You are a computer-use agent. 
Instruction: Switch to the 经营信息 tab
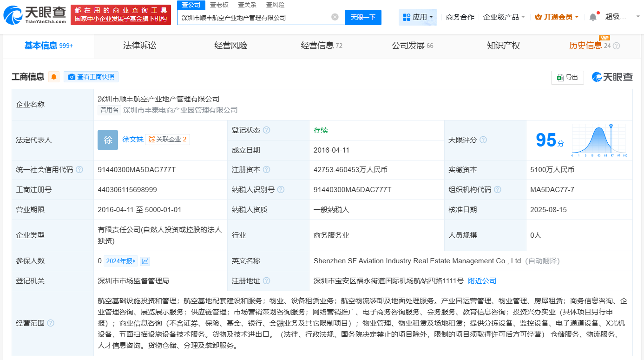317,45
